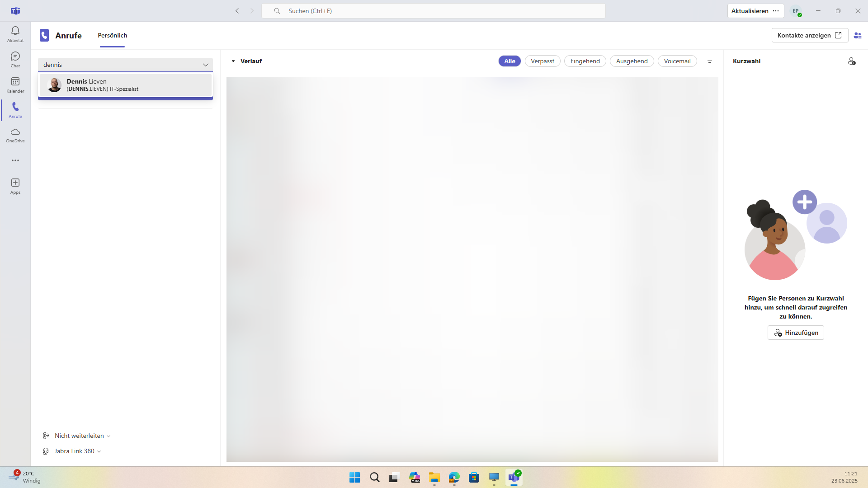
Task: Open Kalender in the sidebar
Action: [x=15, y=84]
